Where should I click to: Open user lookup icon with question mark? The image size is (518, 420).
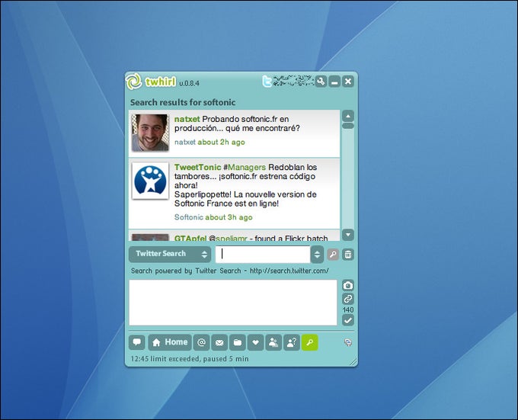coord(292,342)
